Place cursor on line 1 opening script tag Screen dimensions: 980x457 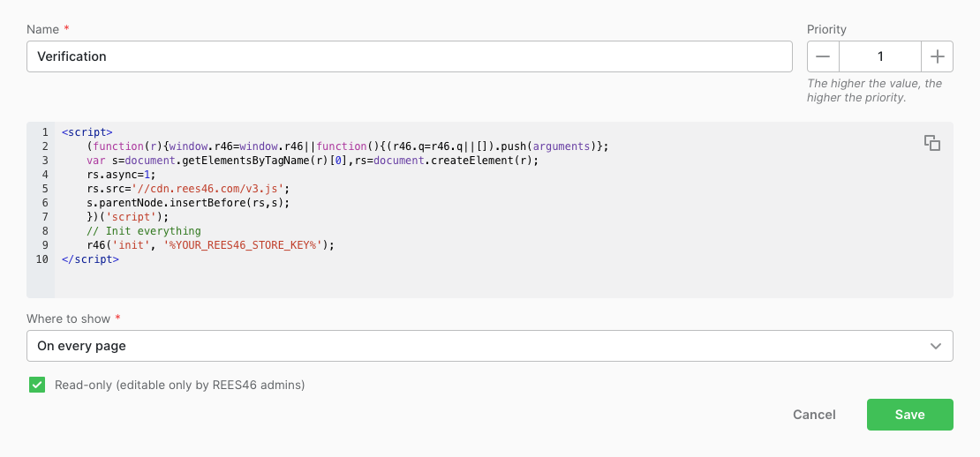(87, 132)
